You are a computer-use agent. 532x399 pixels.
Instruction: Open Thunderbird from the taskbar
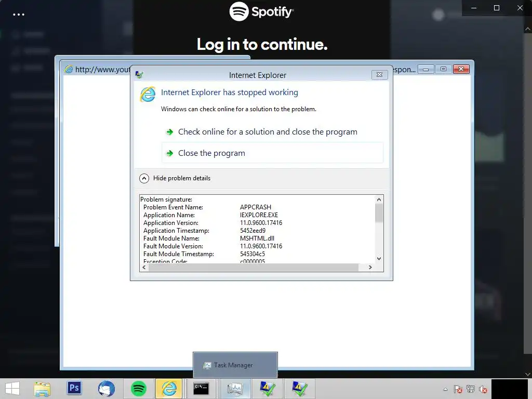[106, 389]
